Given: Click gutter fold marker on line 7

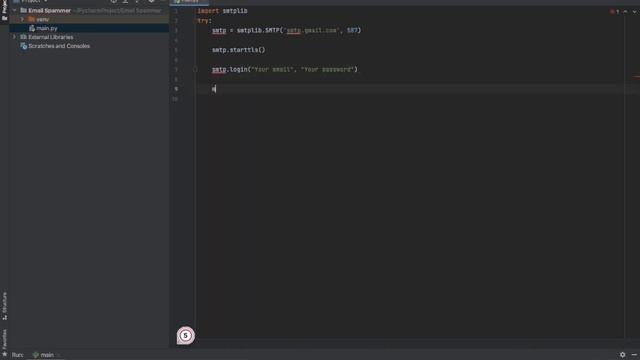Looking at the screenshot, I should click(x=195, y=69).
